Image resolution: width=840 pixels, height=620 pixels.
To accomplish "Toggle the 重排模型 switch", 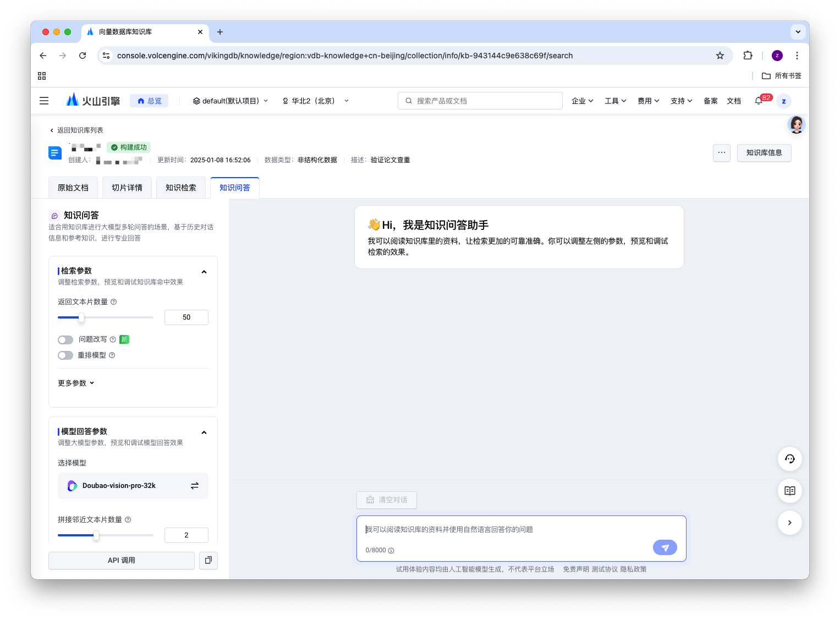I will (65, 355).
